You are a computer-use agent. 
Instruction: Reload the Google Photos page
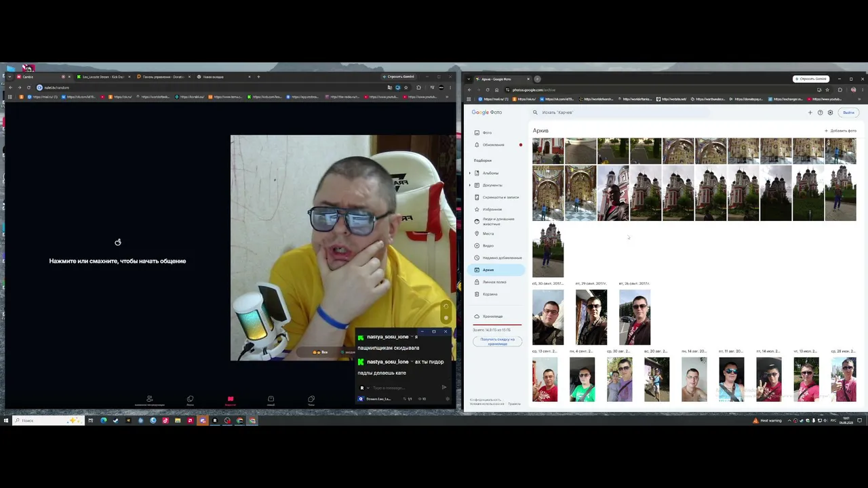tap(488, 89)
